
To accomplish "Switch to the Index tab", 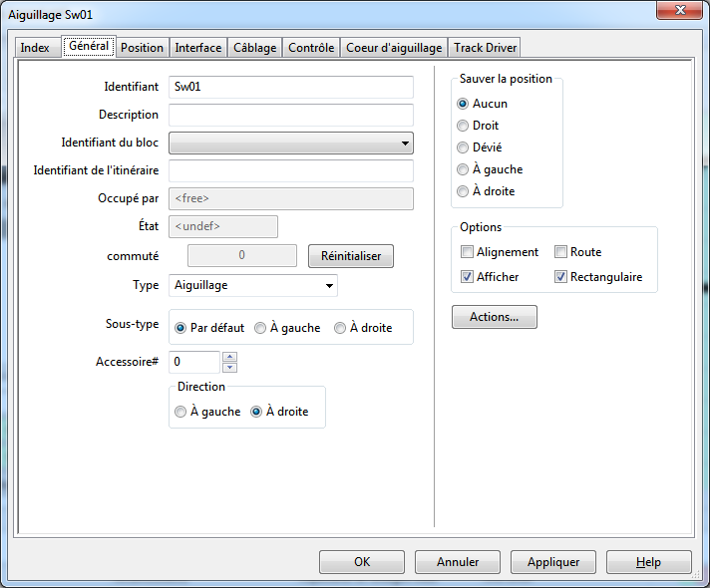I will [x=35, y=48].
